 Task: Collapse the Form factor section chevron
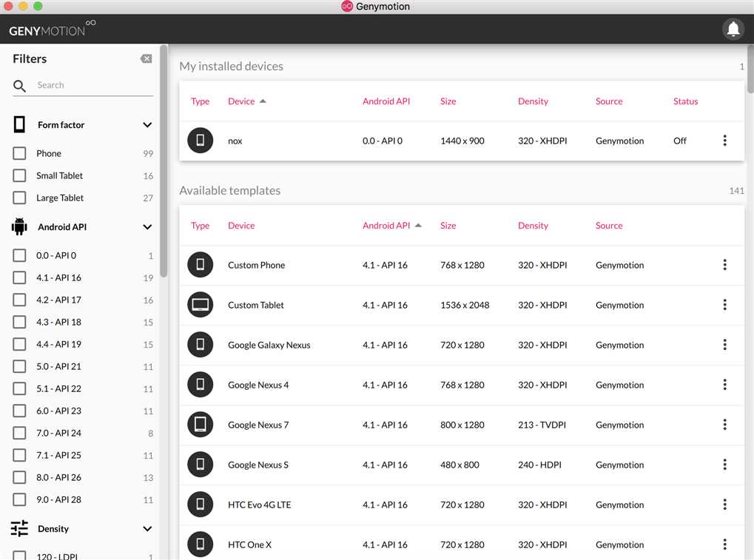pyautogui.click(x=147, y=125)
